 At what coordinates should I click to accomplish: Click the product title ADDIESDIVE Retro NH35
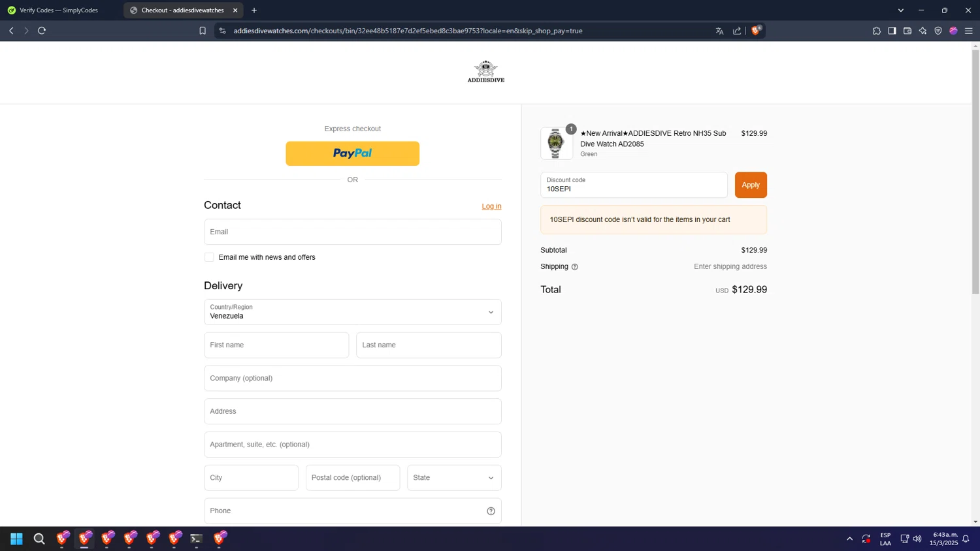click(x=653, y=138)
